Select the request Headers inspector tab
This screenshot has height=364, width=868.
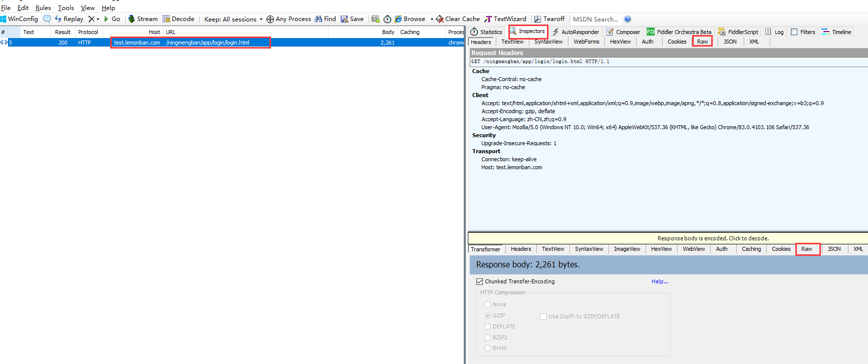tap(481, 42)
